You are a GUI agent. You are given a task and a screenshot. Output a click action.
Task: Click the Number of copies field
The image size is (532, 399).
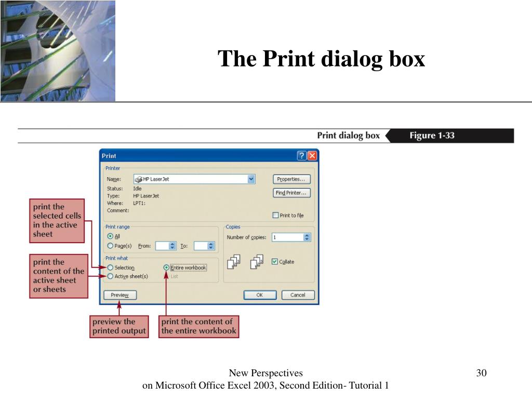click(x=288, y=237)
